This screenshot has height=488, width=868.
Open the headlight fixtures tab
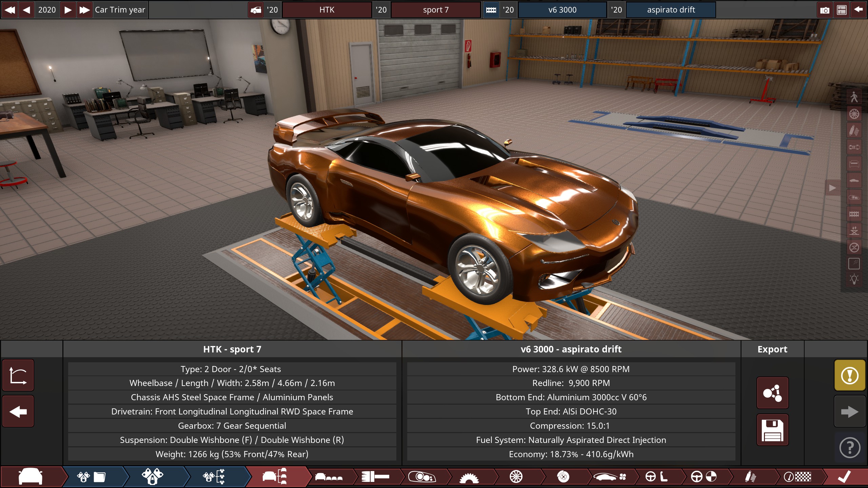pos(422,477)
